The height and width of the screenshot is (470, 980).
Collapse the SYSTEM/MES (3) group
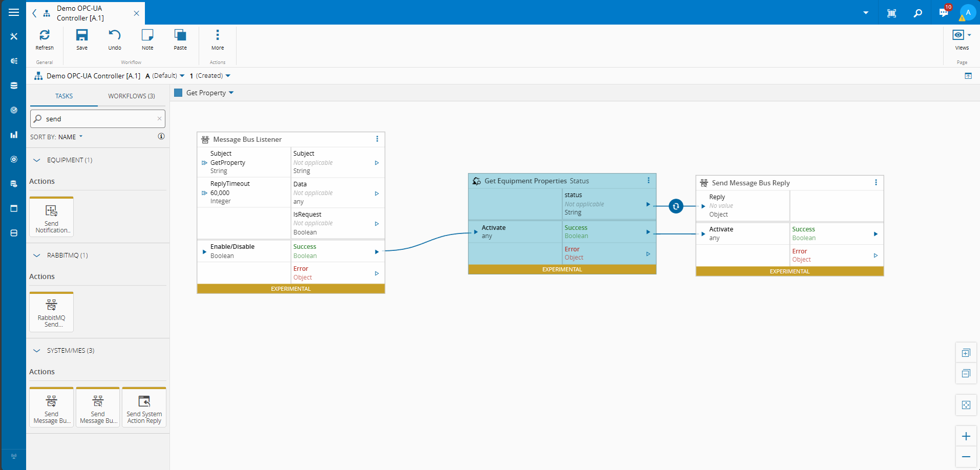(36, 351)
